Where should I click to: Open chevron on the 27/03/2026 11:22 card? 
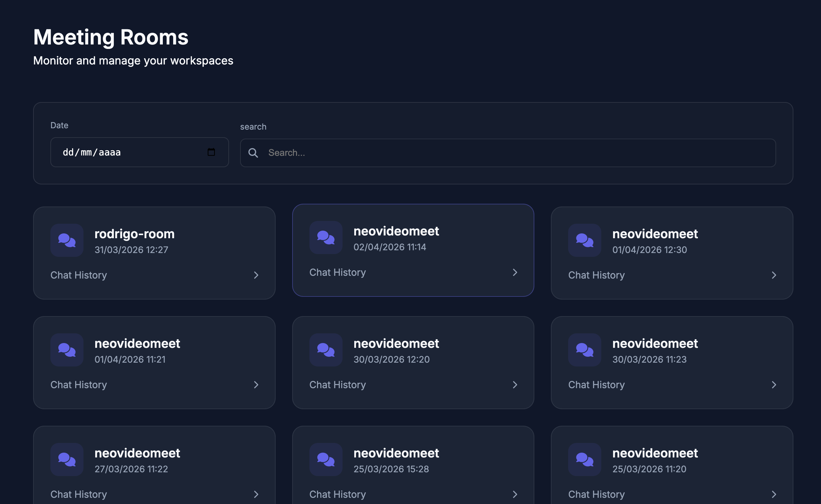pos(256,494)
